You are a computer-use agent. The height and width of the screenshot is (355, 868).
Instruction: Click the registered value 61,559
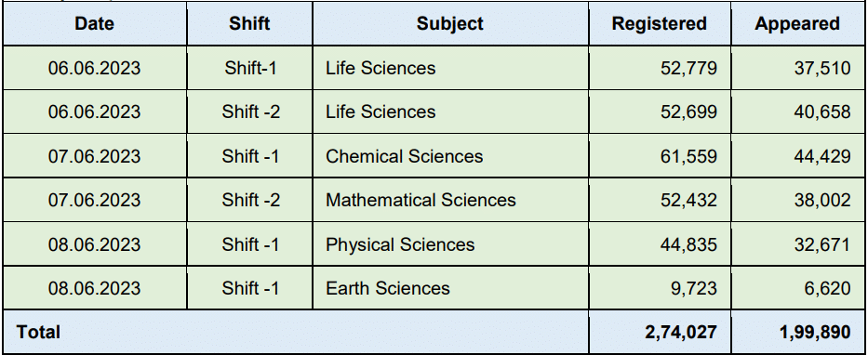[x=688, y=156]
